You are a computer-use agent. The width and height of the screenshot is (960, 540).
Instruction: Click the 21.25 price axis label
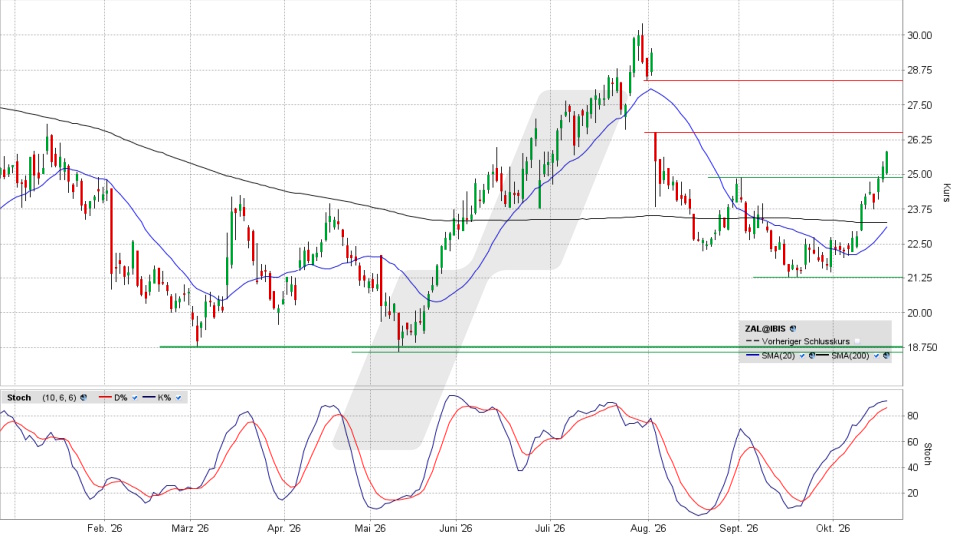coord(920,278)
